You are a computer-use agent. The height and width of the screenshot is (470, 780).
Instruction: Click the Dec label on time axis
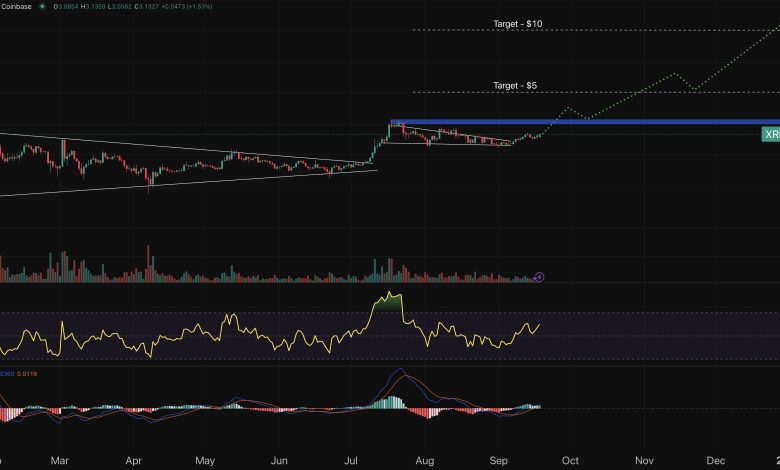pyautogui.click(x=715, y=460)
